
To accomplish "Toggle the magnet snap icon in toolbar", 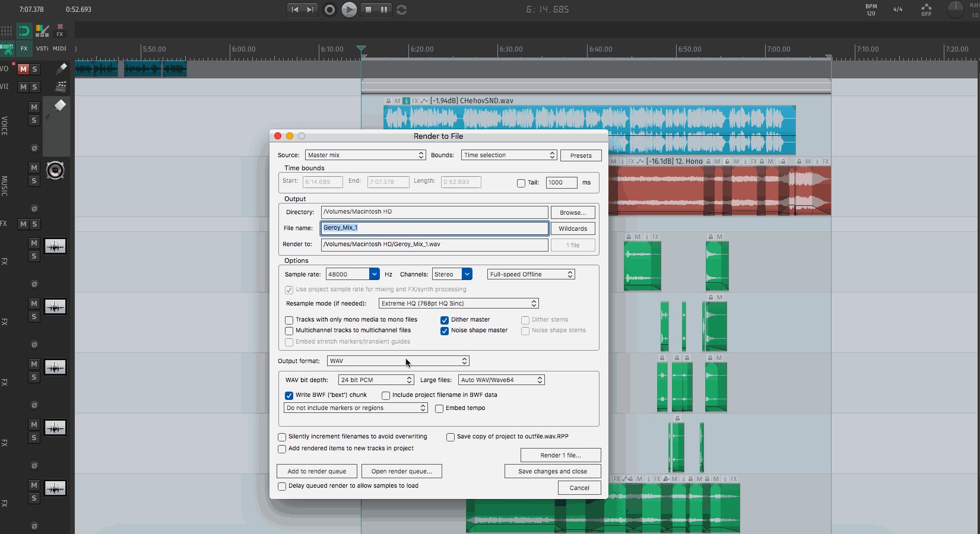I will point(24,31).
